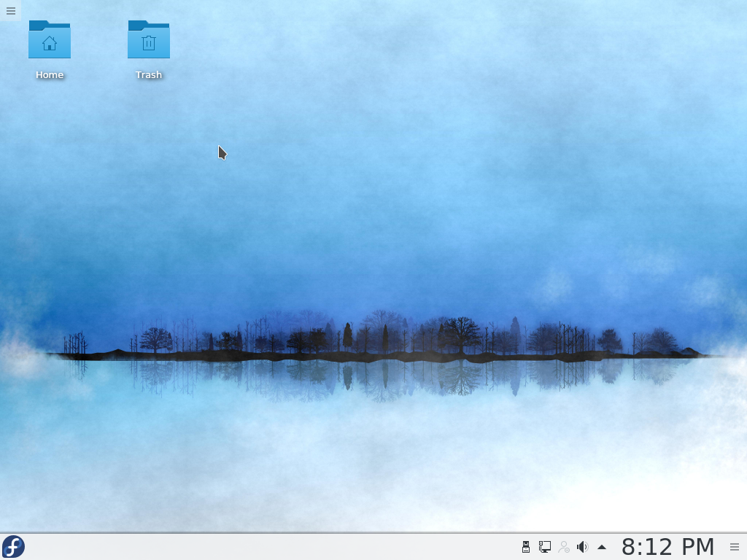Select the Trash label text

point(149,75)
